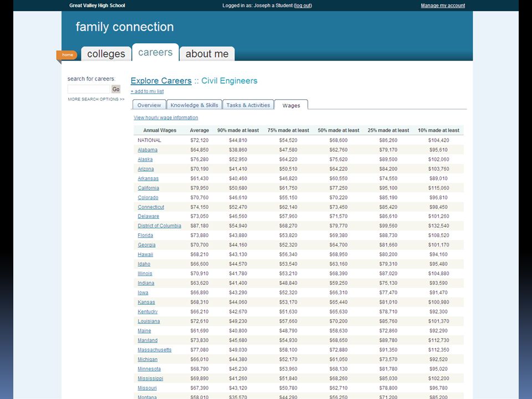
Task: Open the about me tab
Action: [207, 54]
